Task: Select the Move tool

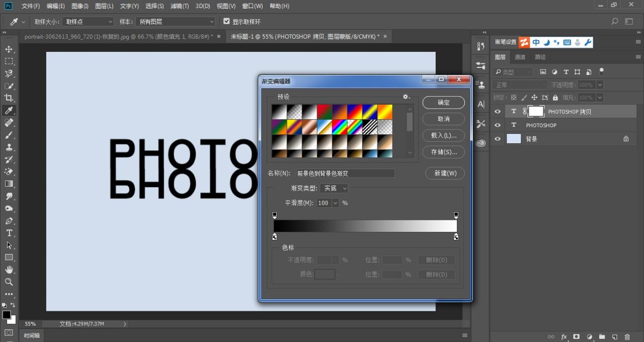Action: pos(9,49)
